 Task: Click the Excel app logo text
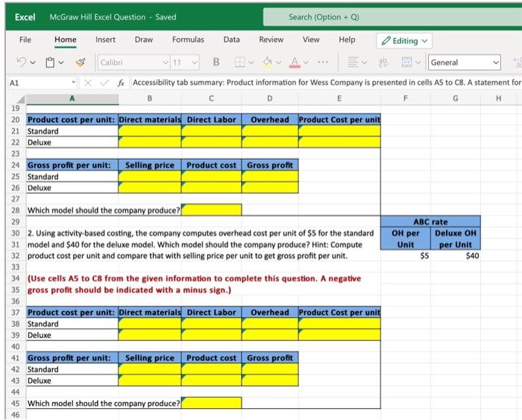coord(25,17)
